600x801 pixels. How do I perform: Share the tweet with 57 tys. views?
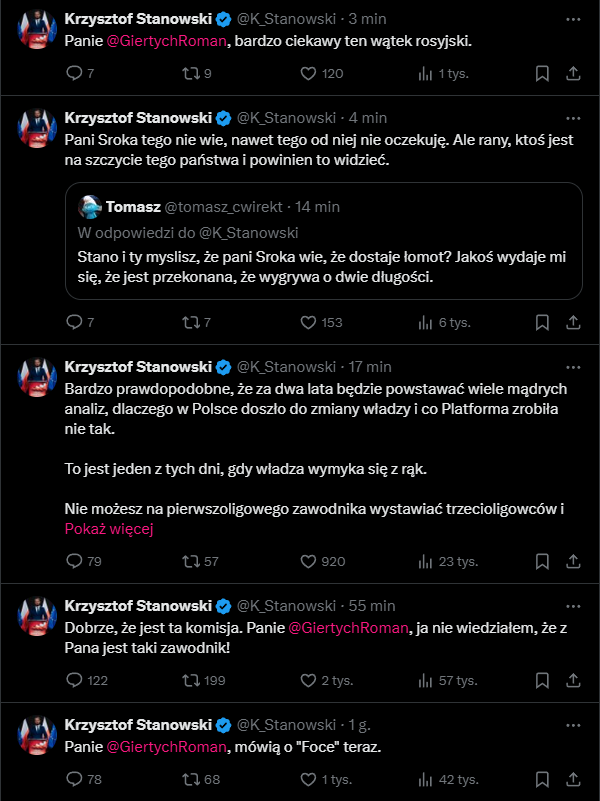(574, 680)
